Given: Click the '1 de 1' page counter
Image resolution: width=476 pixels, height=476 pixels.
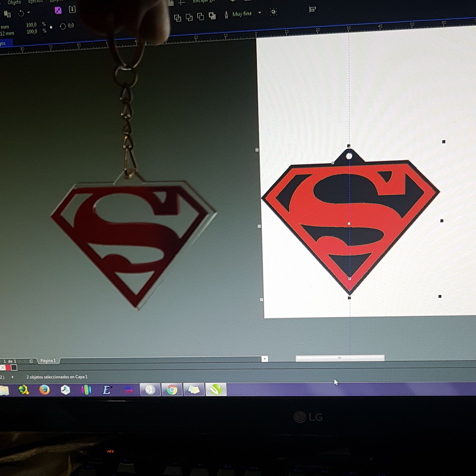Looking at the screenshot, I should click(x=10, y=361).
